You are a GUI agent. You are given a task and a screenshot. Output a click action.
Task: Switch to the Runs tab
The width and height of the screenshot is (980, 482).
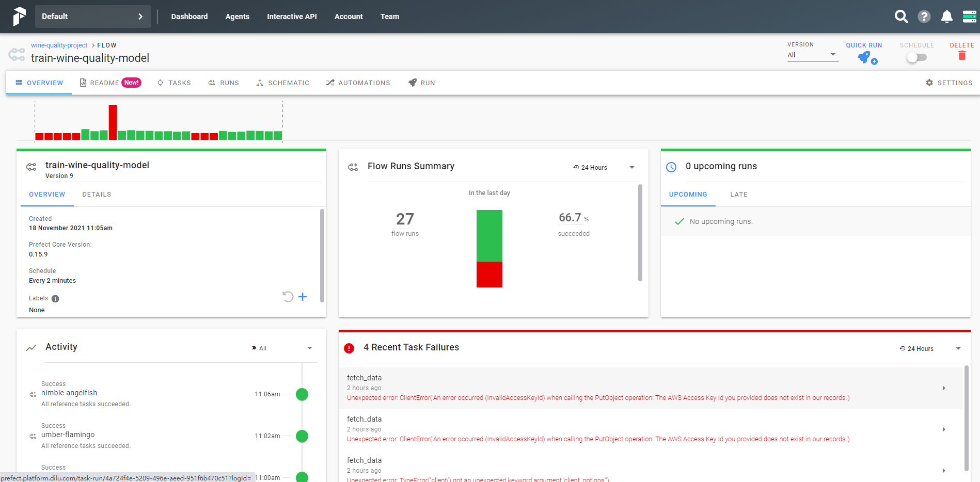[x=224, y=83]
